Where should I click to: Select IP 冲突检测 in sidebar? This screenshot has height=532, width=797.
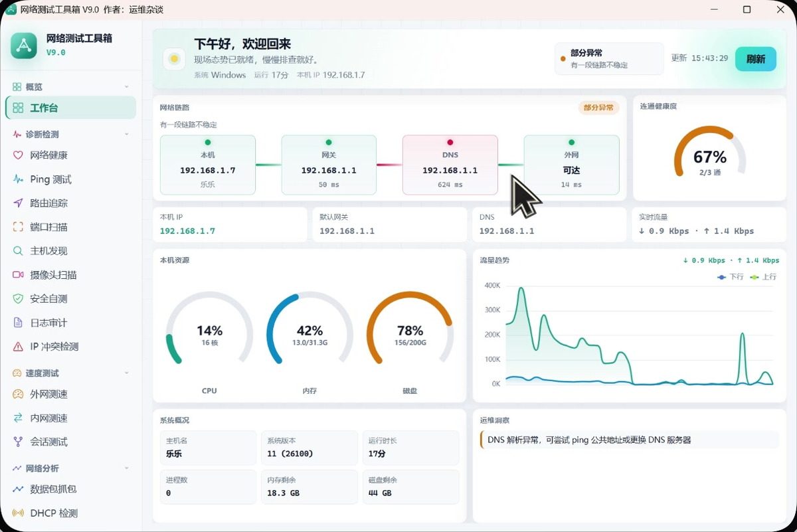click(70, 347)
